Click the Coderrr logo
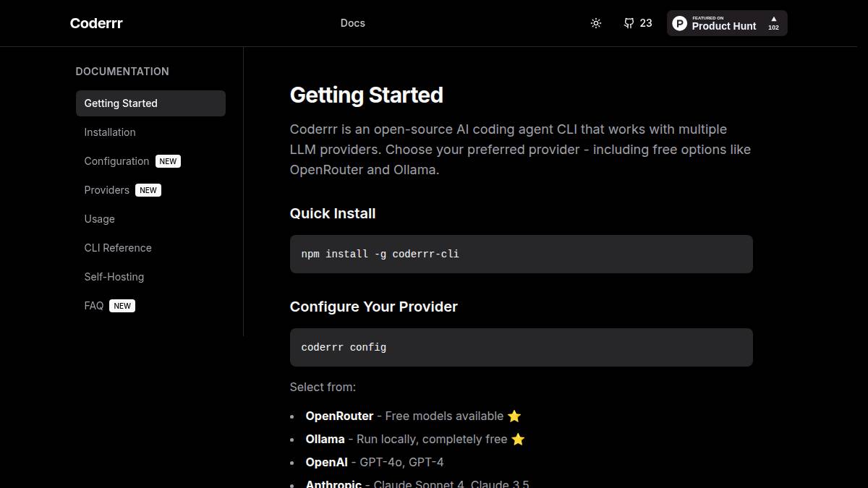This screenshot has width=868, height=488. tap(96, 23)
